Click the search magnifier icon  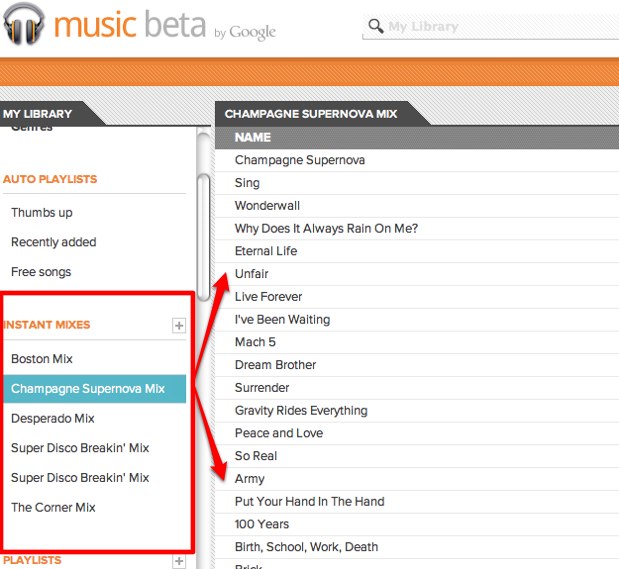pos(376,26)
